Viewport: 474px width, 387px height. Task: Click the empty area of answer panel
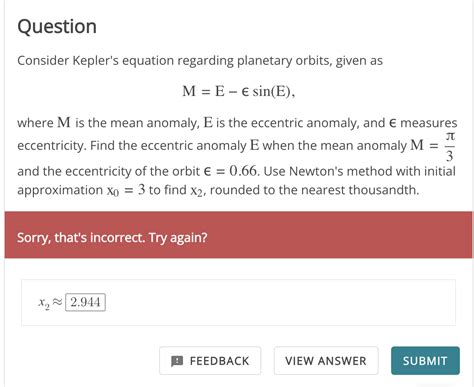(280, 302)
